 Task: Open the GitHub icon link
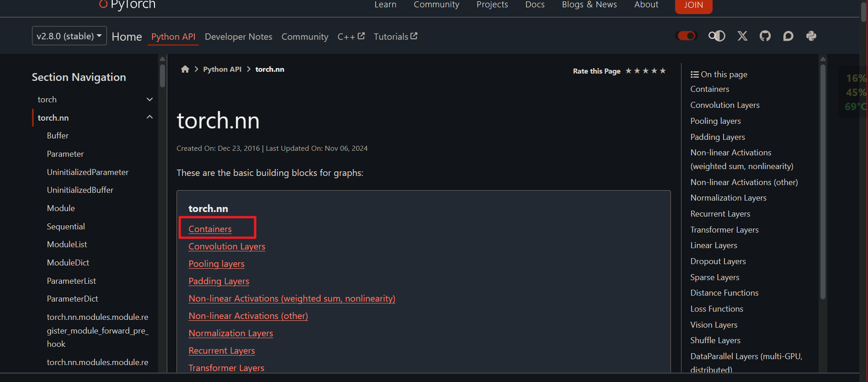tap(765, 36)
